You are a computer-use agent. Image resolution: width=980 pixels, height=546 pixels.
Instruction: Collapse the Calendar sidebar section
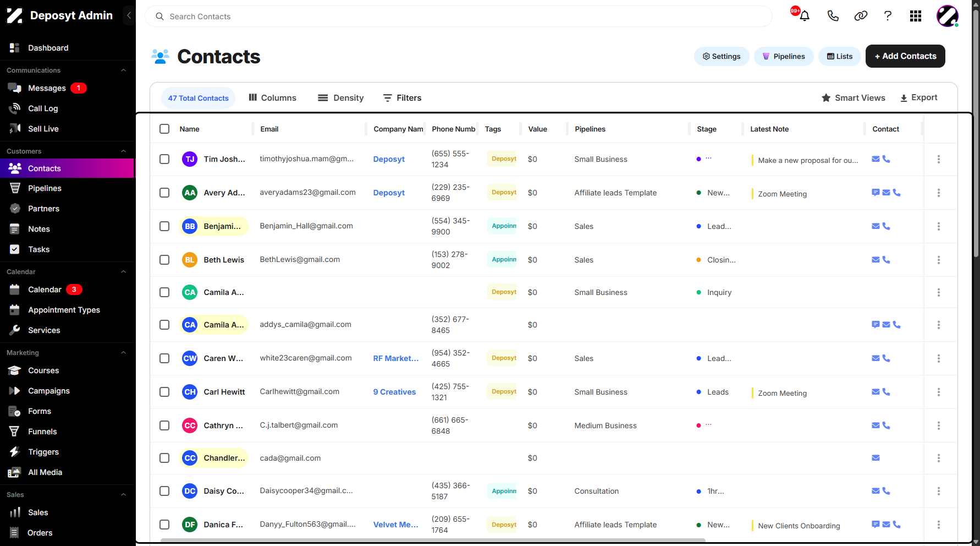(123, 272)
